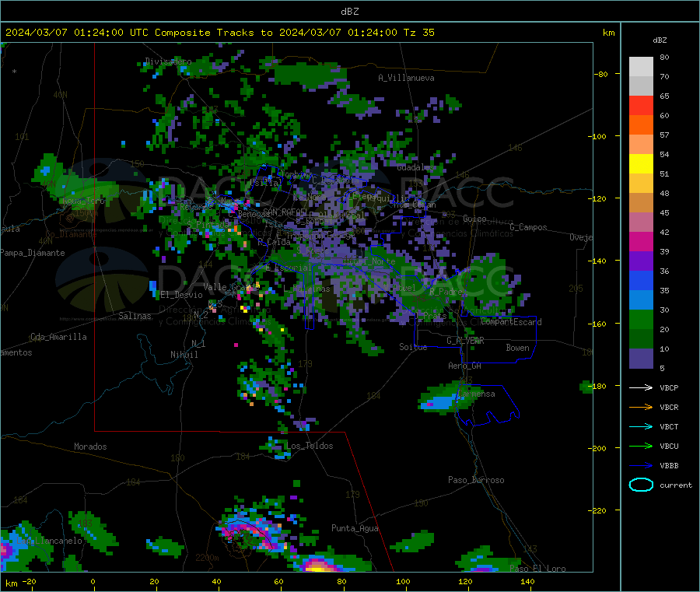700x592 pixels.
Task: Click the Guadales map label
Action: 415,167
